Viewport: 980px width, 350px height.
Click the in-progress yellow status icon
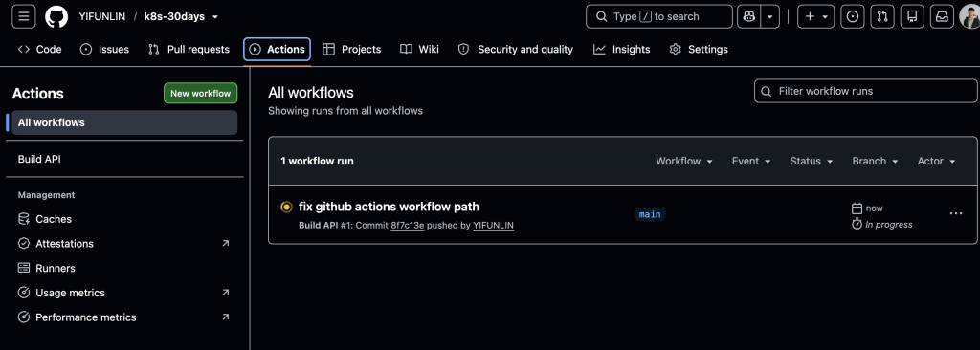[286, 207]
